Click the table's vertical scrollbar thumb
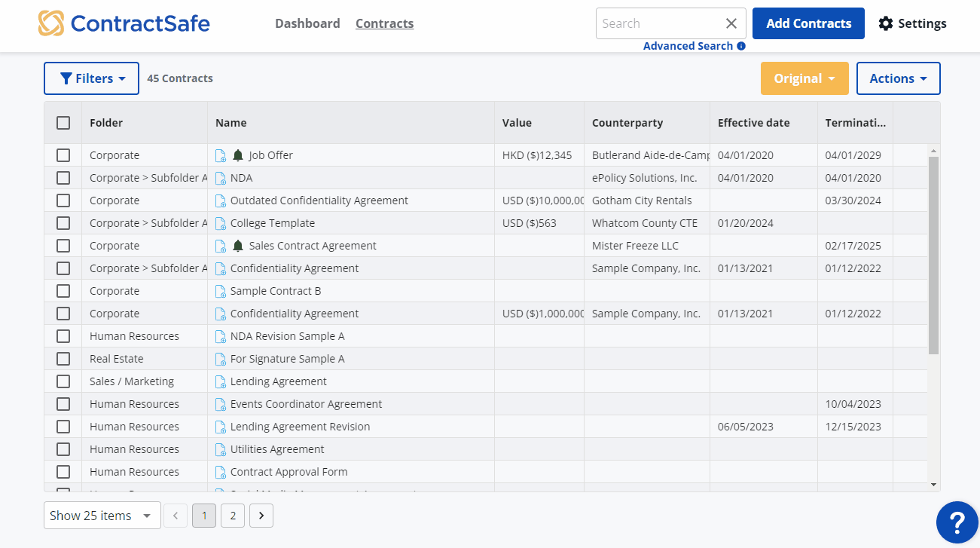The height and width of the screenshot is (548, 980). [933, 255]
